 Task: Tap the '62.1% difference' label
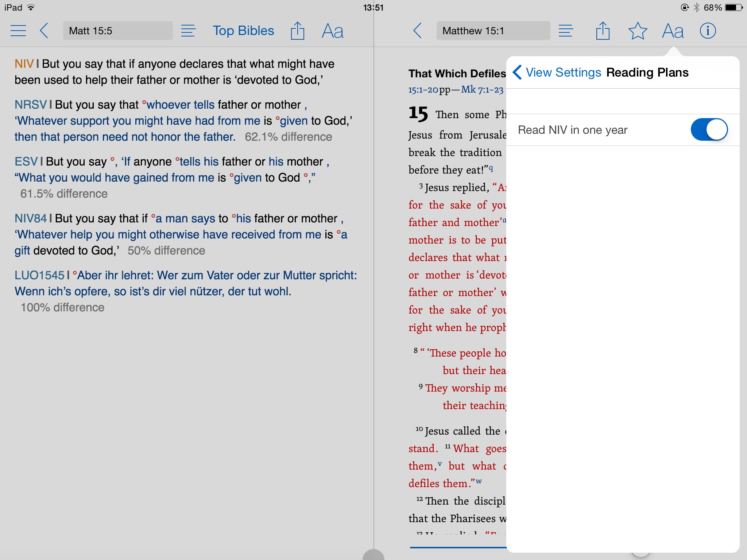(x=288, y=137)
